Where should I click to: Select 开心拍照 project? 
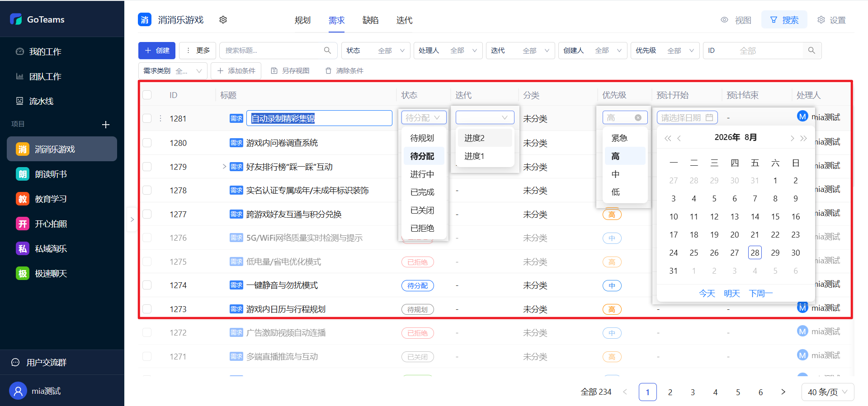click(62, 224)
